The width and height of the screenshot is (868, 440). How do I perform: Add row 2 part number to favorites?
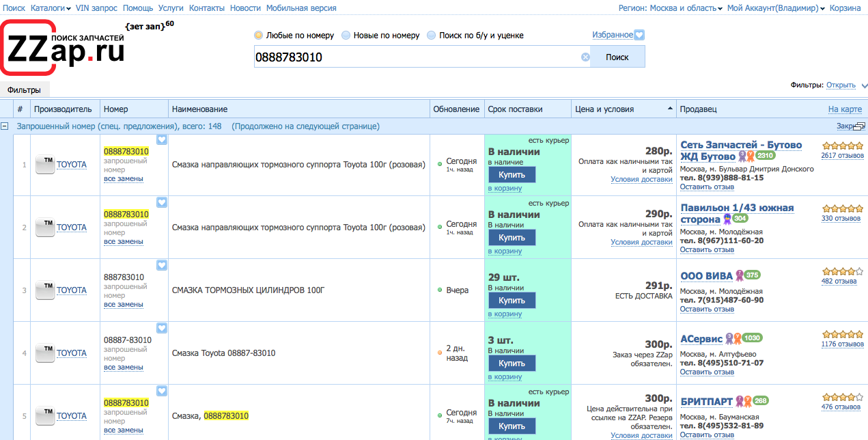(162, 202)
